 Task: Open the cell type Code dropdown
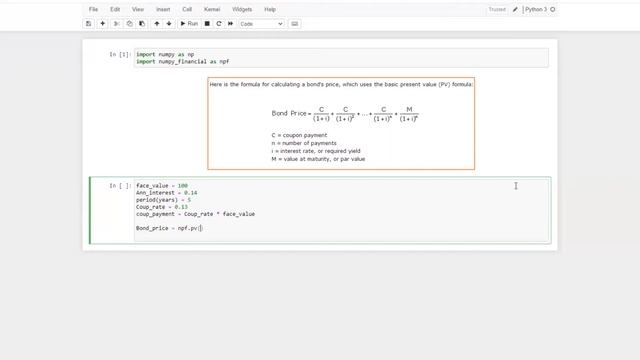(261, 24)
